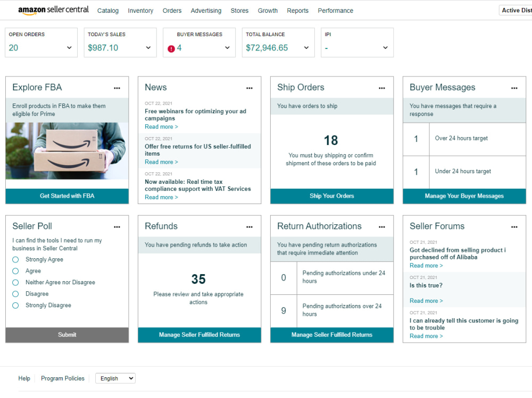This screenshot has width=532, height=398.
Task: Open Pending authorizations over 24 hours row
Action: (332, 311)
